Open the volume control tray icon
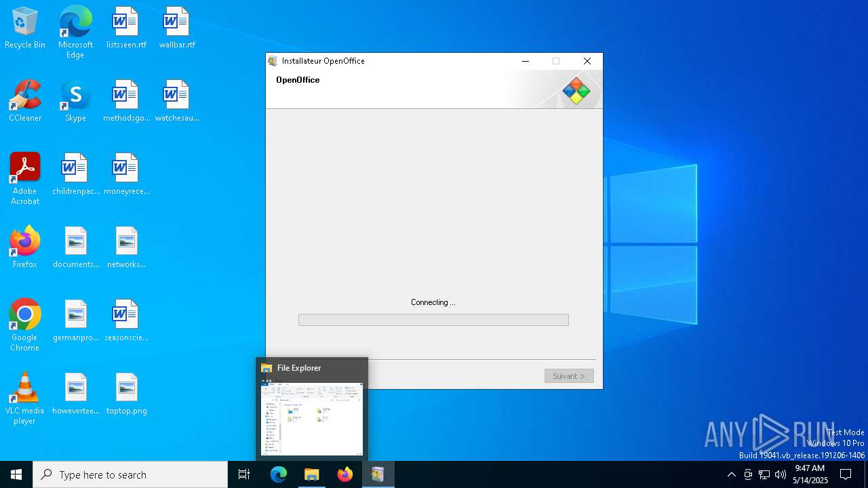This screenshot has height=488, width=868. click(781, 474)
